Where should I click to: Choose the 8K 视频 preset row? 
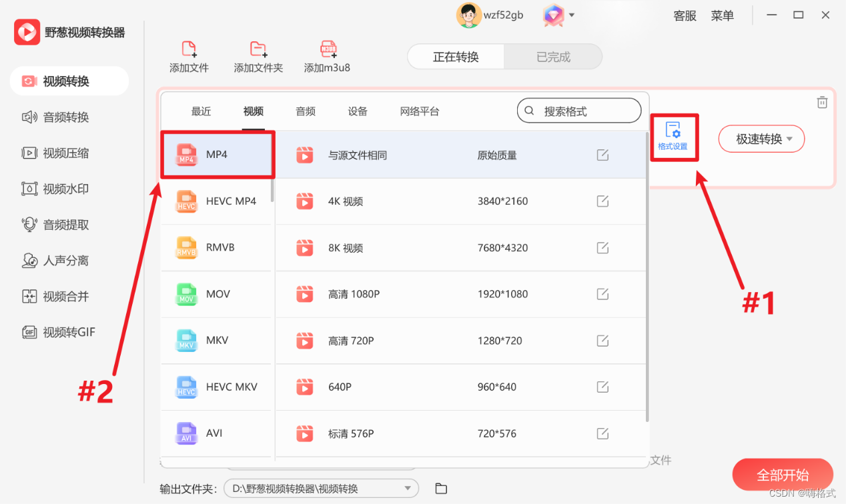pos(460,248)
